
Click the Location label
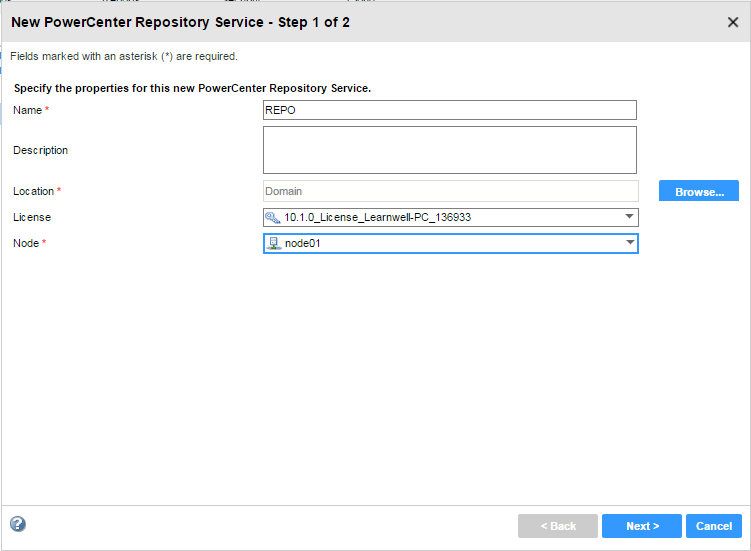(x=34, y=191)
